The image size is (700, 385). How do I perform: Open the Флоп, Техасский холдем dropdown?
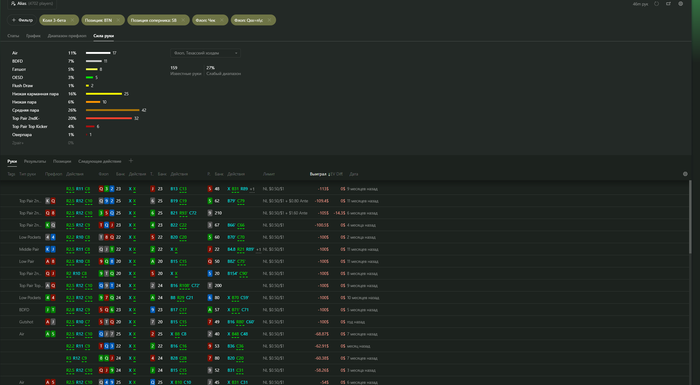tap(205, 53)
